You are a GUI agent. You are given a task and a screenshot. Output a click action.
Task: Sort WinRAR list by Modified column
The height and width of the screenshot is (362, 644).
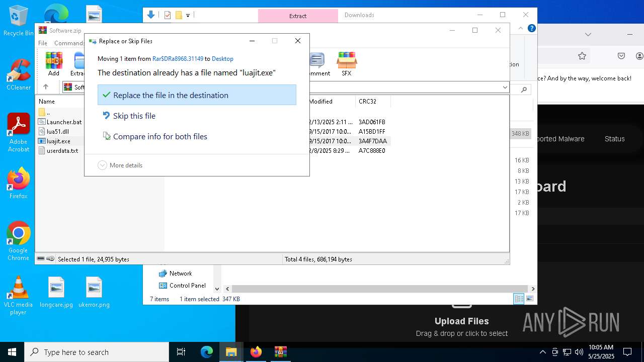coord(321,102)
